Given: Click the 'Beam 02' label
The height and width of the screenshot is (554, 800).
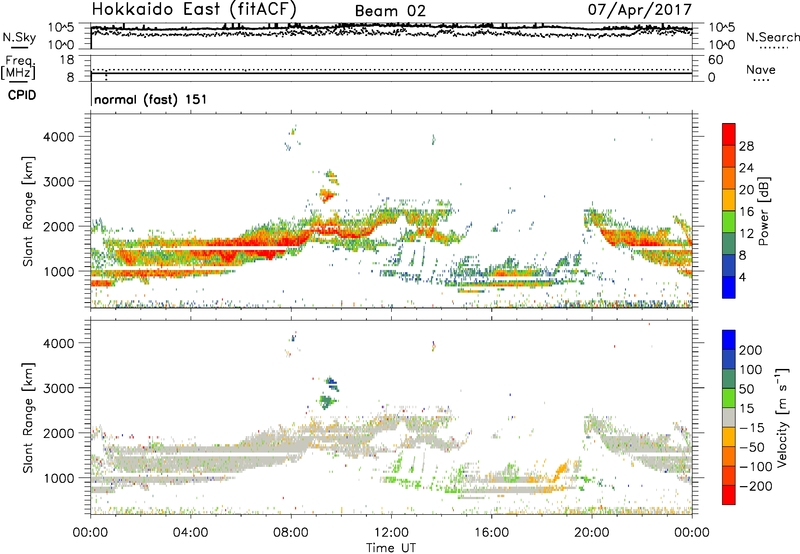Looking at the screenshot, I should [x=390, y=11].
